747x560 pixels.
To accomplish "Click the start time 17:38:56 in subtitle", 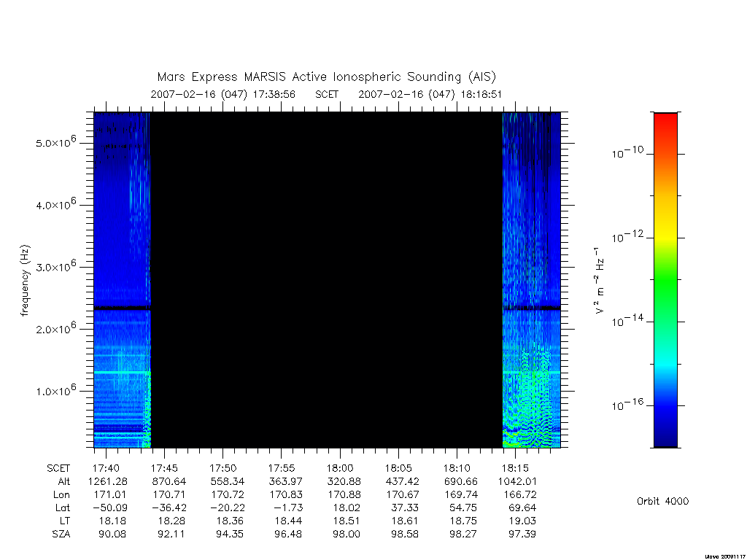I will (274, 94).
